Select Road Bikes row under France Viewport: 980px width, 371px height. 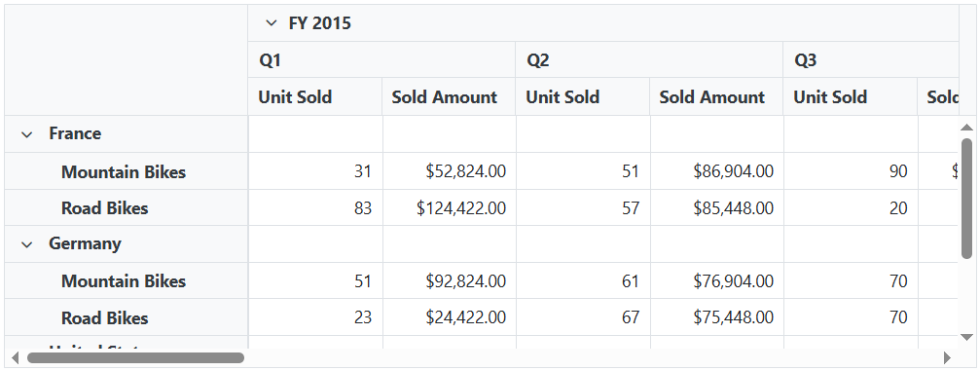coord(104,207)
